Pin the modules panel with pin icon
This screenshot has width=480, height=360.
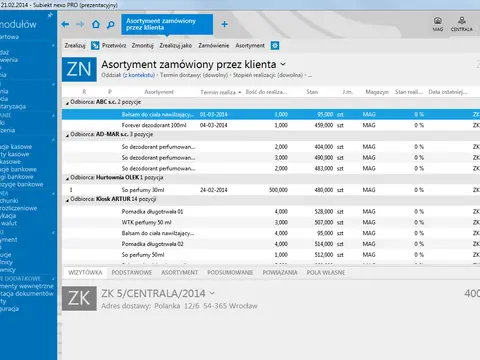pyautogui.click(x=50, y=15)
